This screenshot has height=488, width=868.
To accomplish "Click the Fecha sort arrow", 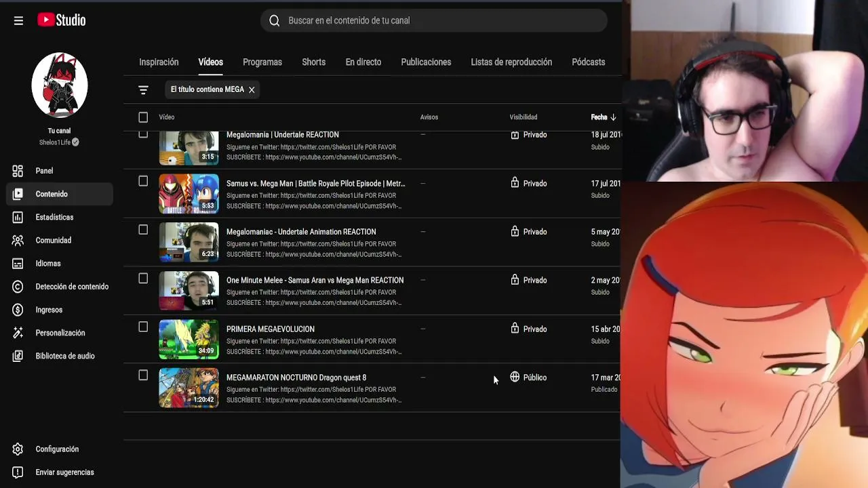I will pyautogui.click(x=613, y=117).
